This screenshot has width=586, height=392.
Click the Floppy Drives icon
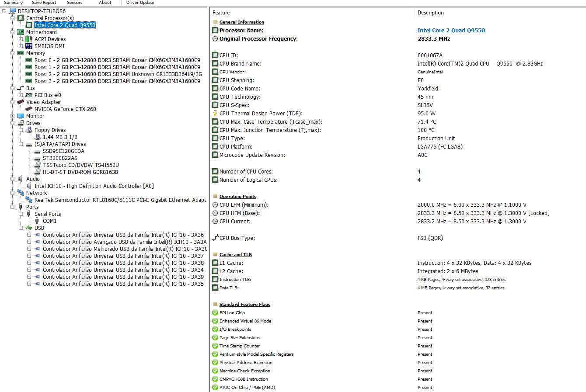click(x=29, y=130)
